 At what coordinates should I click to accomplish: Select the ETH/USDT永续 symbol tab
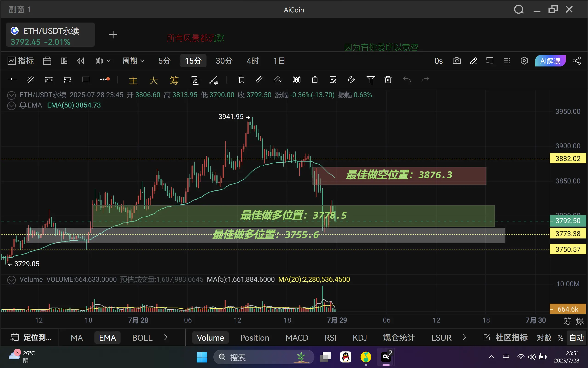click(50, 34)
